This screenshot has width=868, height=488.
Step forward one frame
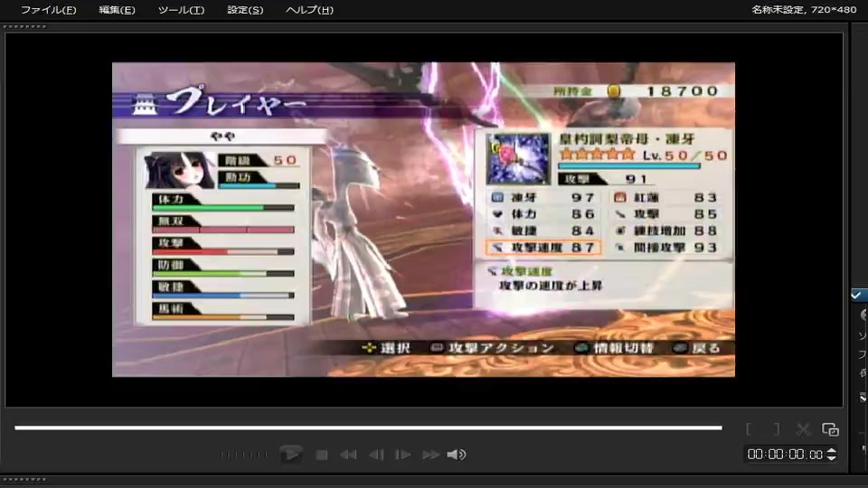pos(402,455)
